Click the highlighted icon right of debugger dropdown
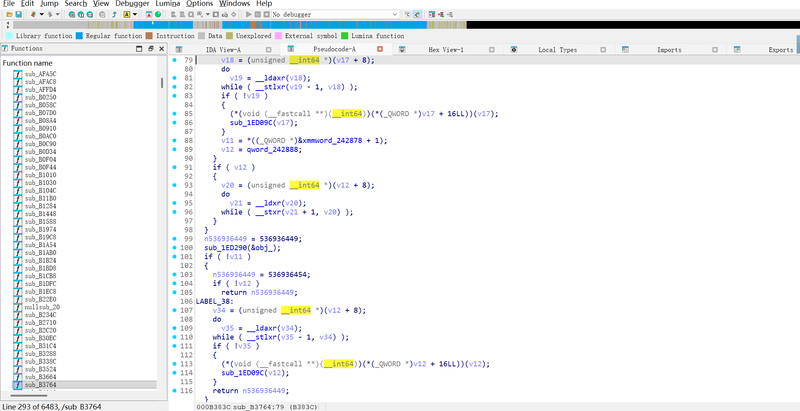The image size is (800, 411). coord(417,14)
